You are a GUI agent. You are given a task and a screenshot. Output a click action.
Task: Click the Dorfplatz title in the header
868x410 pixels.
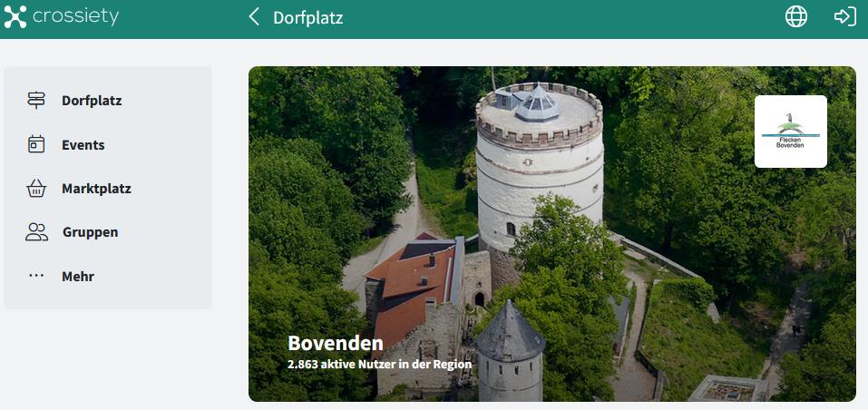307,18
